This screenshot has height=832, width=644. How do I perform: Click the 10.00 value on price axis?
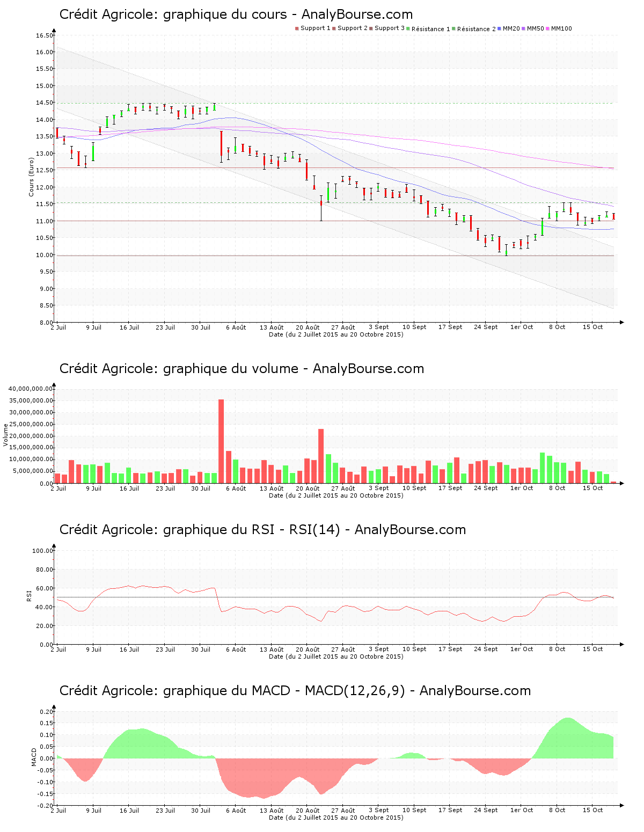(x=45, y=255)
